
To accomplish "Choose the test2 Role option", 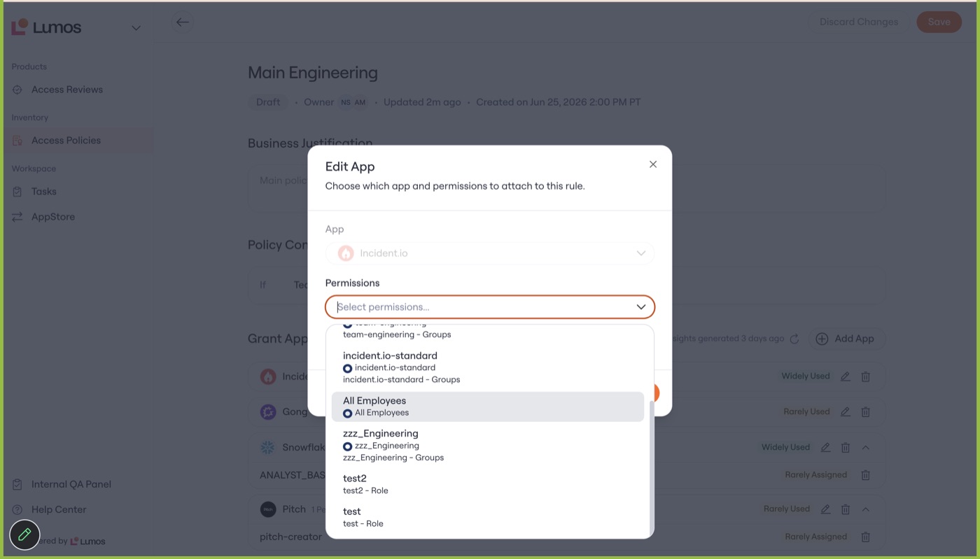I will [x=488, y=484].
